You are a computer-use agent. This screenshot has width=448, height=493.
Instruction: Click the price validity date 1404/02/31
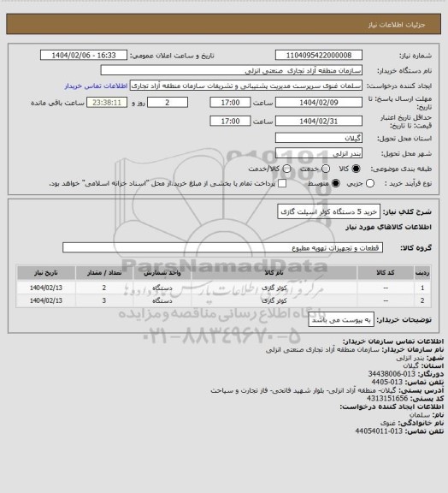[319, 121]
